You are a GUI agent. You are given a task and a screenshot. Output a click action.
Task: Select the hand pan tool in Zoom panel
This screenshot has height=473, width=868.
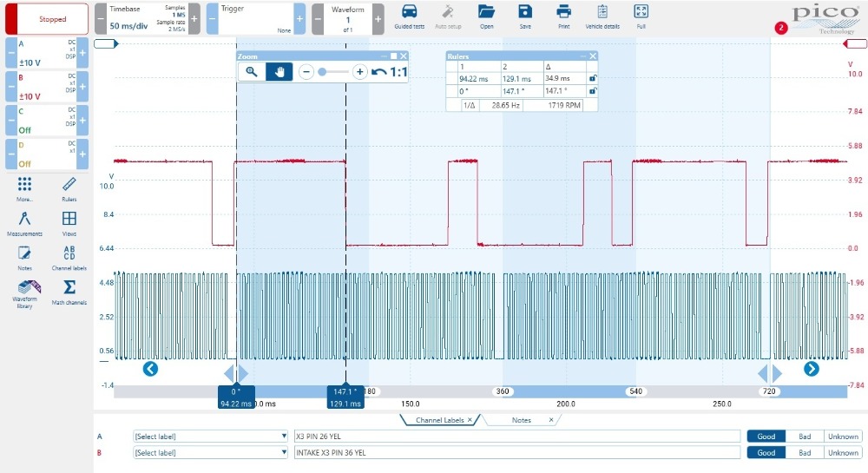point(279,72)
